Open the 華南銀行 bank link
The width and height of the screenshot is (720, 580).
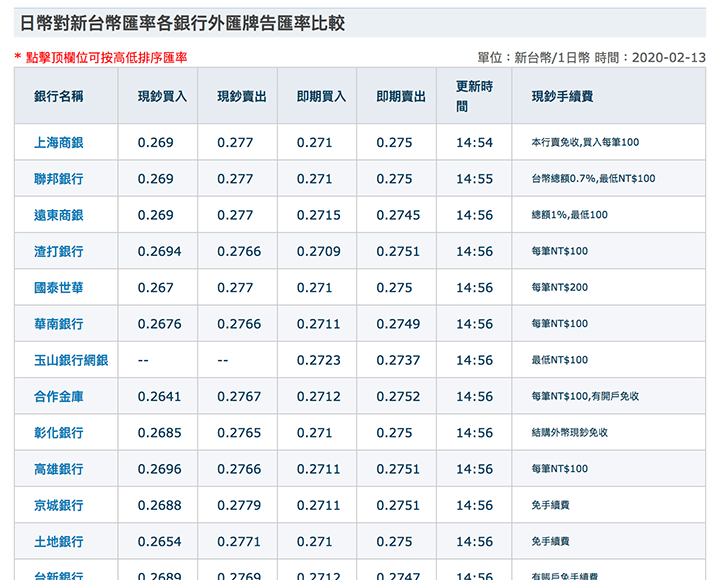[x=59, y=324]
